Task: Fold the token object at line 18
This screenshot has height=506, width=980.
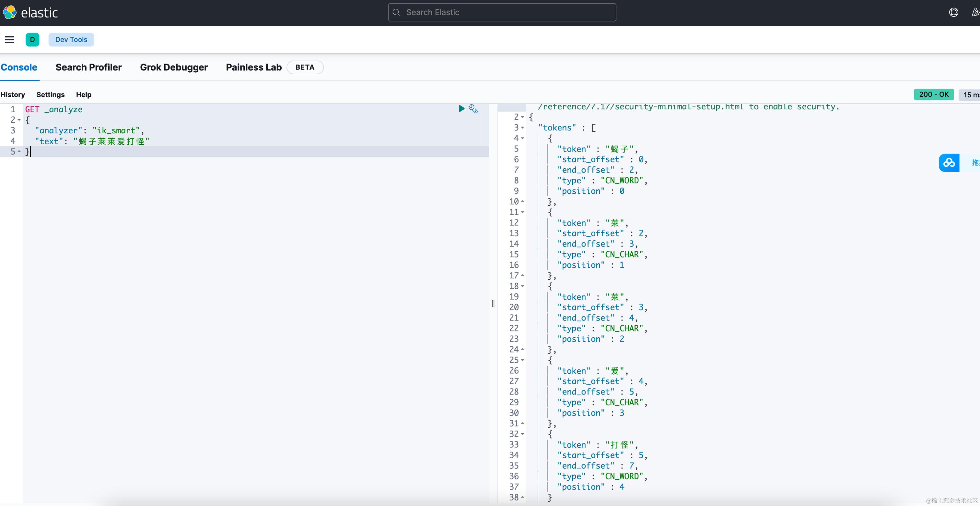Action: [522, 286]
